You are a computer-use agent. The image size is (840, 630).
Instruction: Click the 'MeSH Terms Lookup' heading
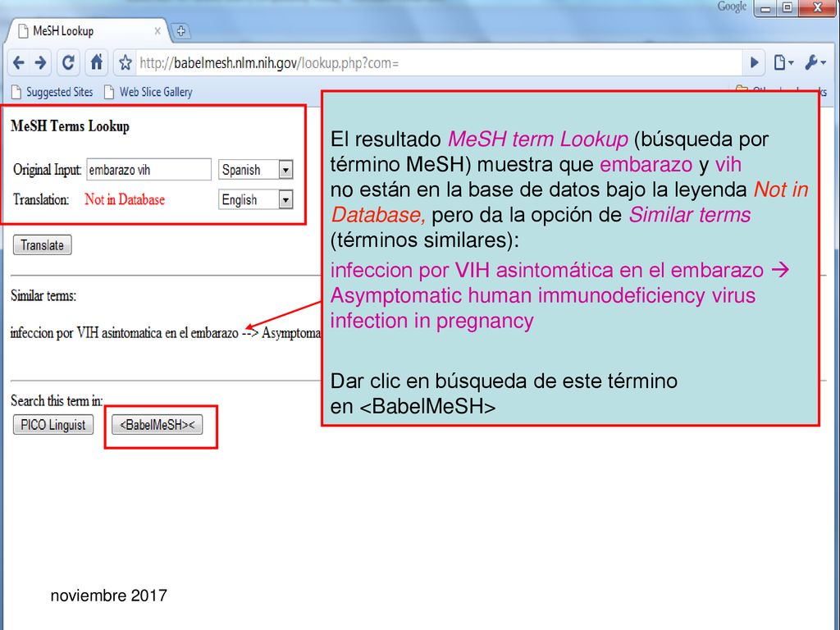pos(71,126)
